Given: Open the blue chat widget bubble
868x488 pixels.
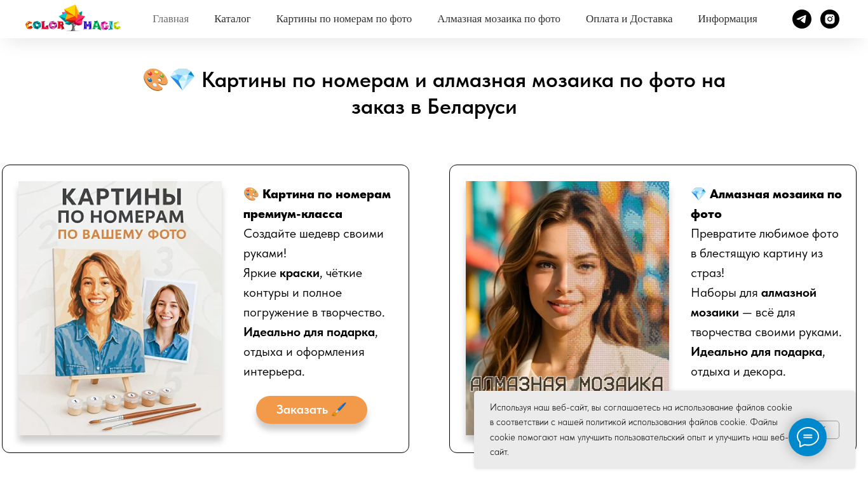Looking at the screenshot, I should click(808, 437).
